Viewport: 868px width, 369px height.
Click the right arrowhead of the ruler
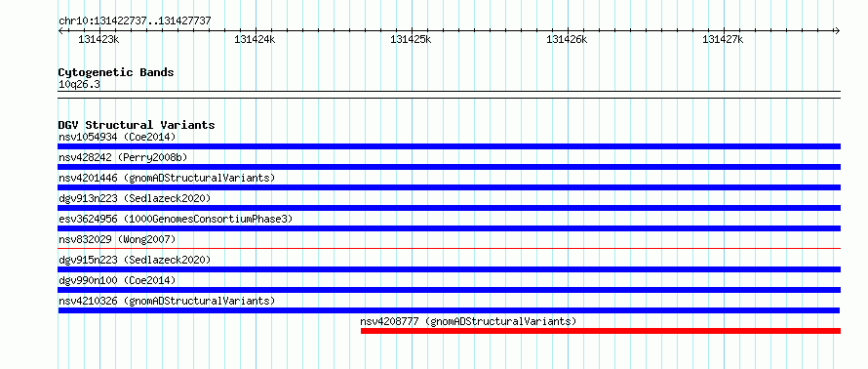click(x=838, y=30)
